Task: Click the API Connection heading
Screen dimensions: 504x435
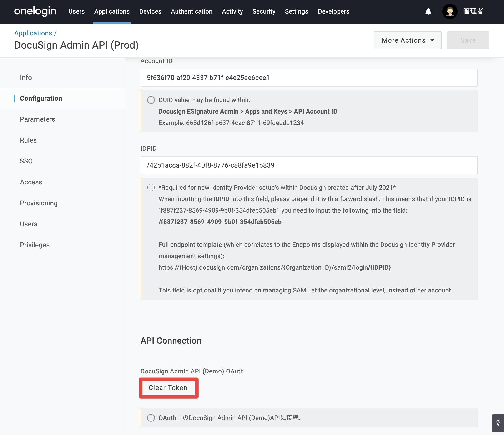Action: 171,341
